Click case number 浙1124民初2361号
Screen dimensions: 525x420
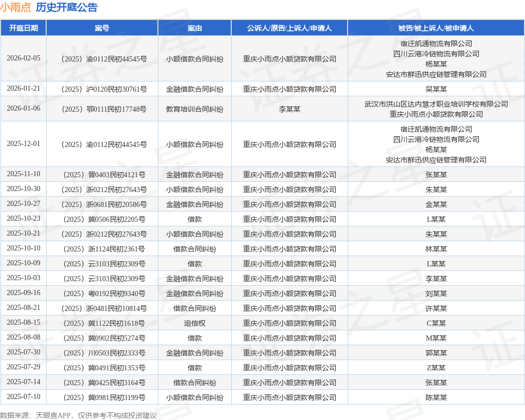point(104,249)
